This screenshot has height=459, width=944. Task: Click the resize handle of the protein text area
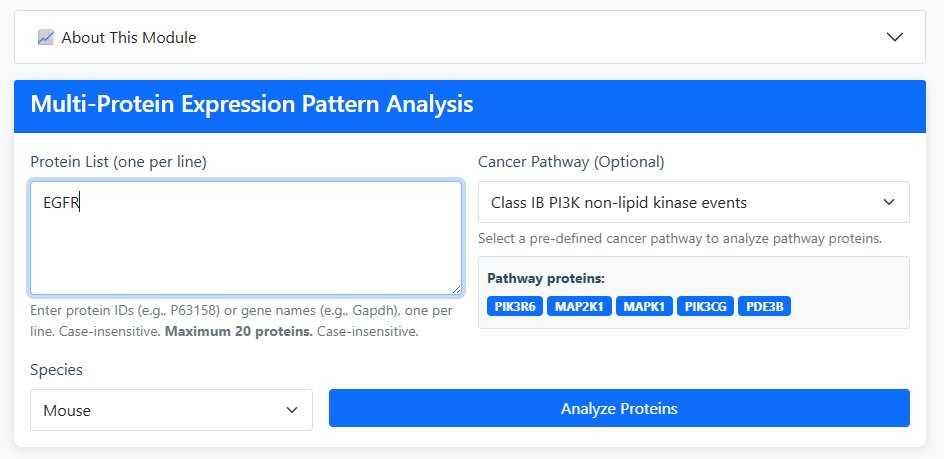tap(455, 287)
